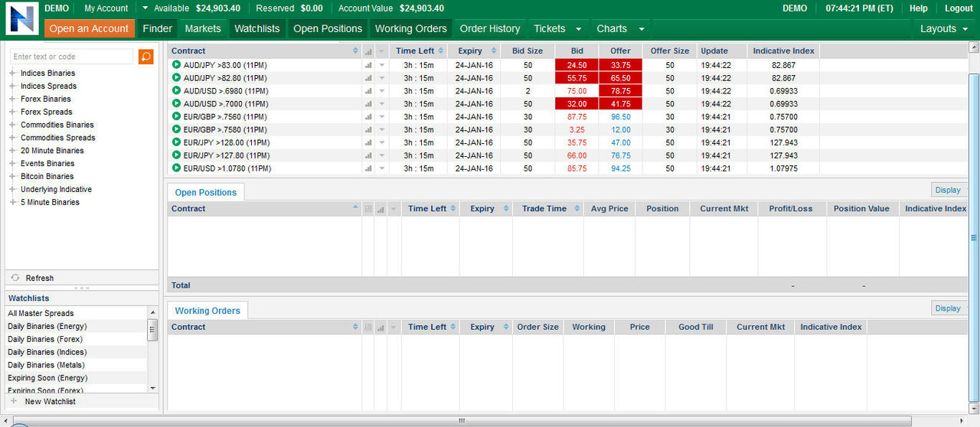The width and height of the screenshot is (980, 427).
Task: Click green play icon for EUR/USD >1.0780
Action: 176,168
